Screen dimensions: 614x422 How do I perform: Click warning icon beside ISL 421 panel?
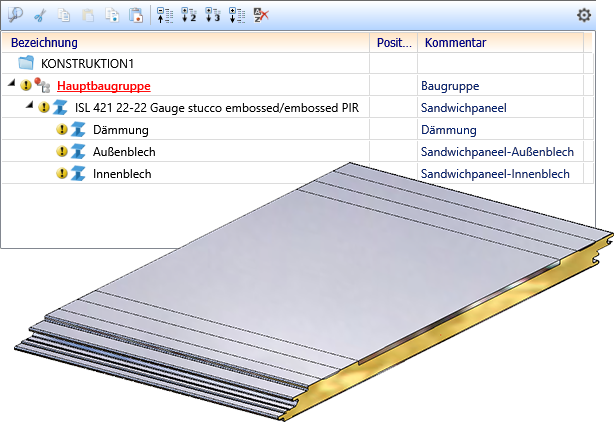click(44, 107)
